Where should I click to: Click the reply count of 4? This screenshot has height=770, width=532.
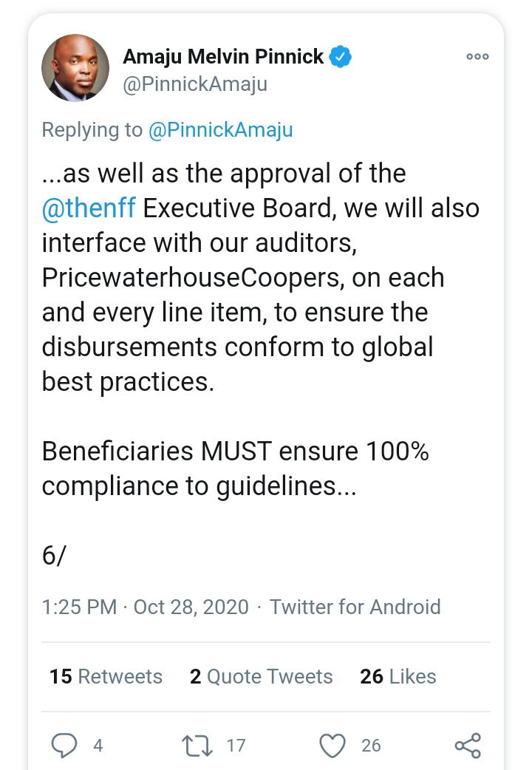click(98, 746)
